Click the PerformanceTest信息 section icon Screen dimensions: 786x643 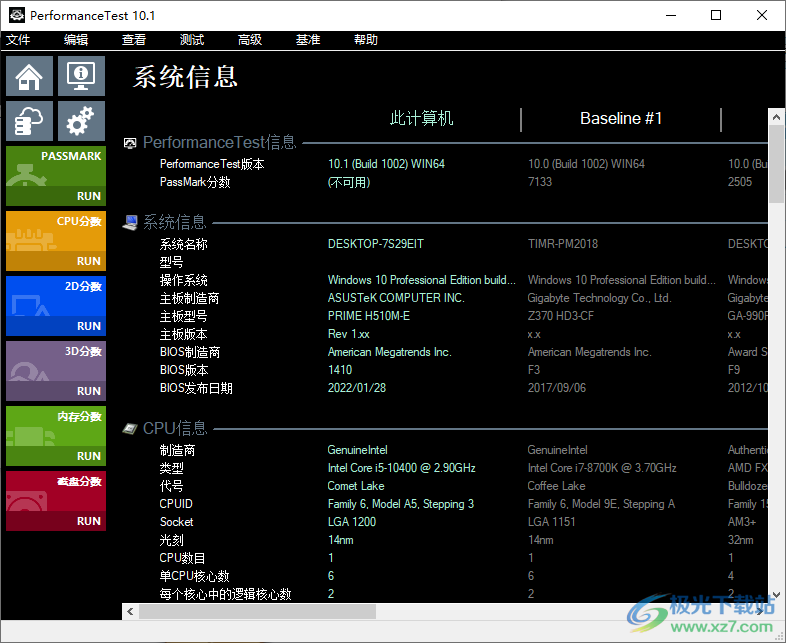pos(130,144)
